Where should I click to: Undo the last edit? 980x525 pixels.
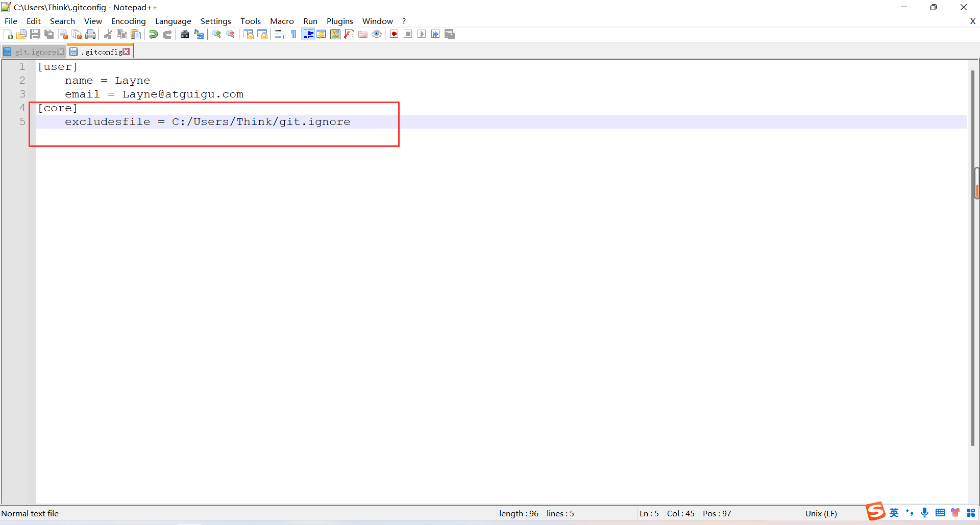pyautogui.click(x=153, y=34)
